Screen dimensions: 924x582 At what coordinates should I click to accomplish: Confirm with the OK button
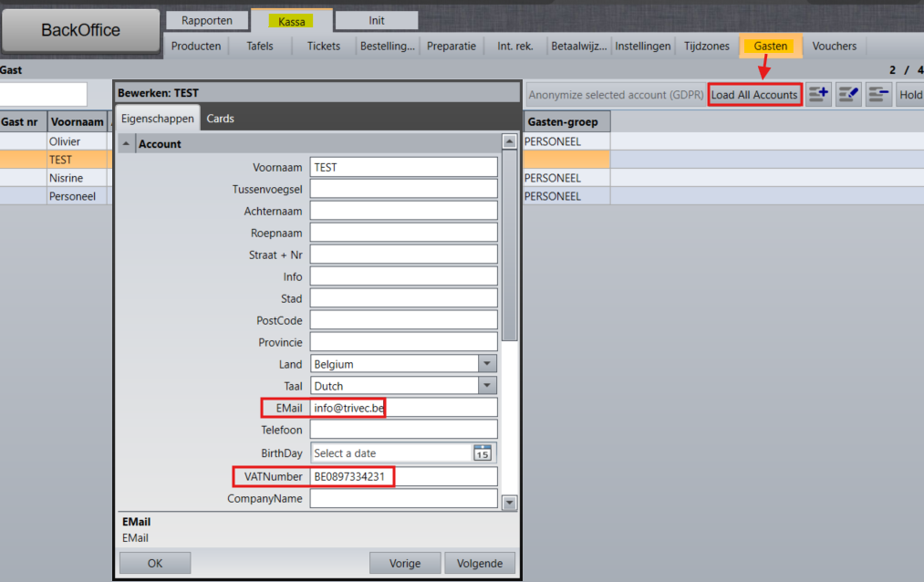(155, 563)
